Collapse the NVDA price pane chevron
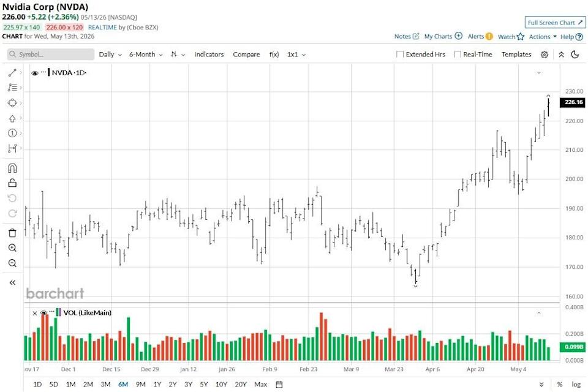Screen dimensions: 588x392 click(539, 73)
